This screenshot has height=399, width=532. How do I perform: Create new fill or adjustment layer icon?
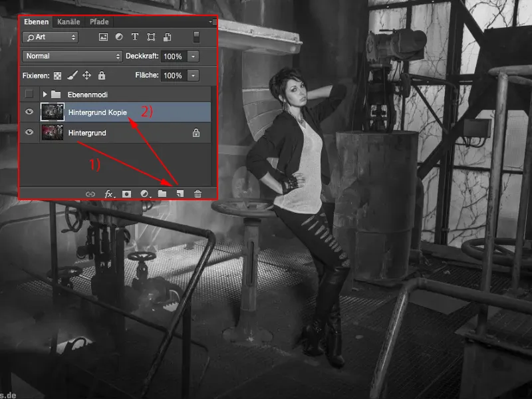(145, 194)
